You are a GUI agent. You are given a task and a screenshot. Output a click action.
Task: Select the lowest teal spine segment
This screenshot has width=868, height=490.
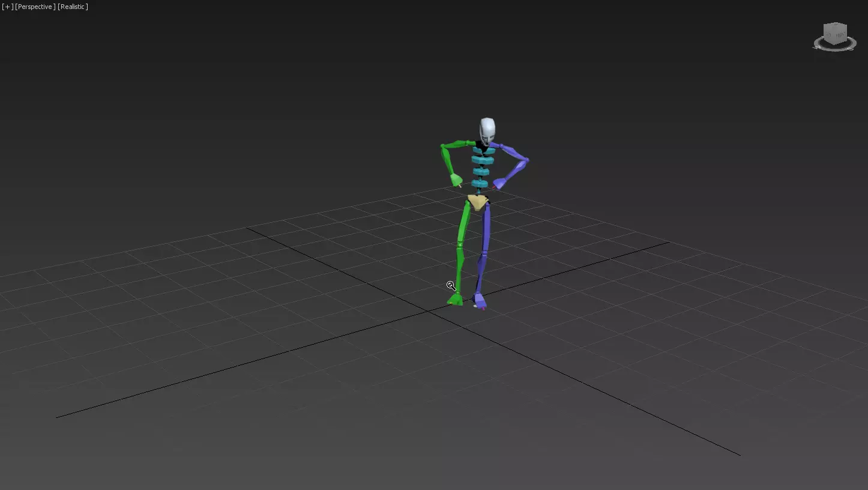[480, 184]
